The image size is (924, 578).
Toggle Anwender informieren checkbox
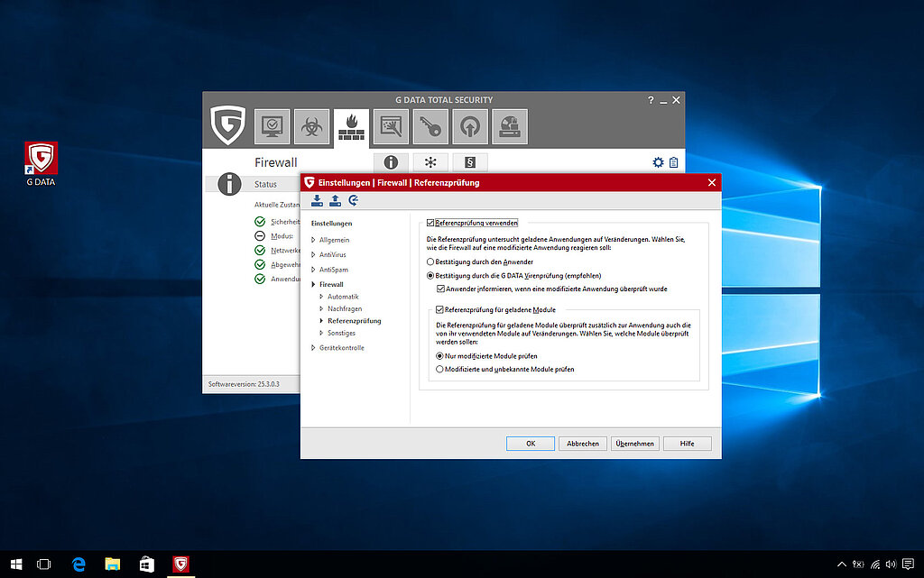click(x=440, y=289)
